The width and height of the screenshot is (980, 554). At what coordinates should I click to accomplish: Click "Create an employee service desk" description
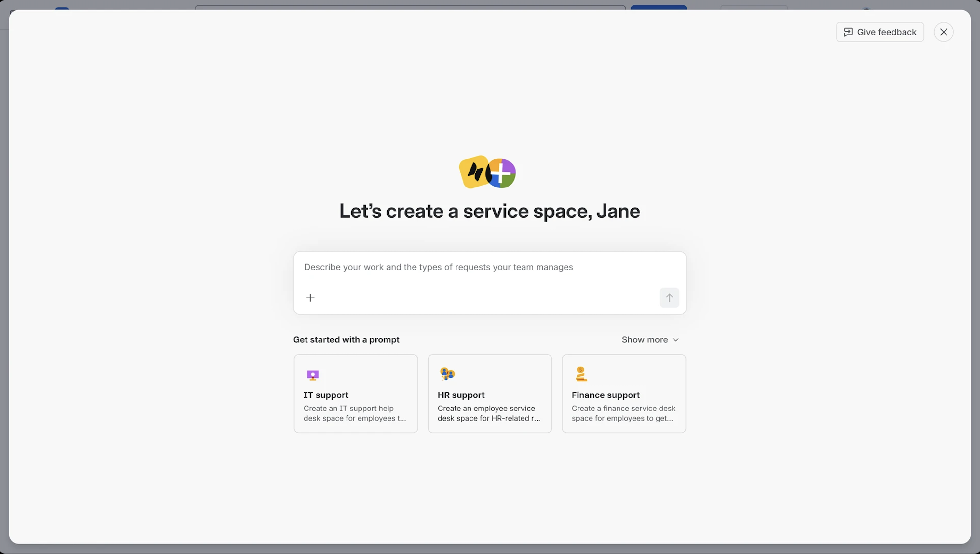[488, 413]
